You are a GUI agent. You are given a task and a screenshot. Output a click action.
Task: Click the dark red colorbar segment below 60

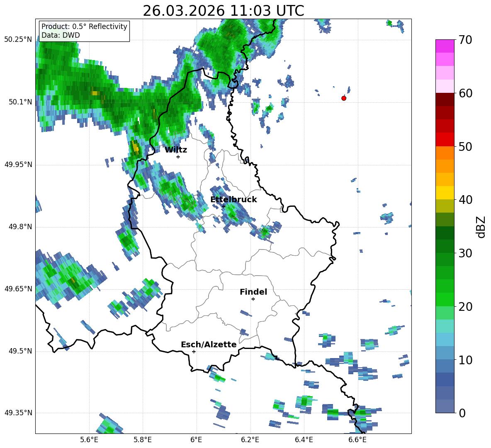(445, 99)
